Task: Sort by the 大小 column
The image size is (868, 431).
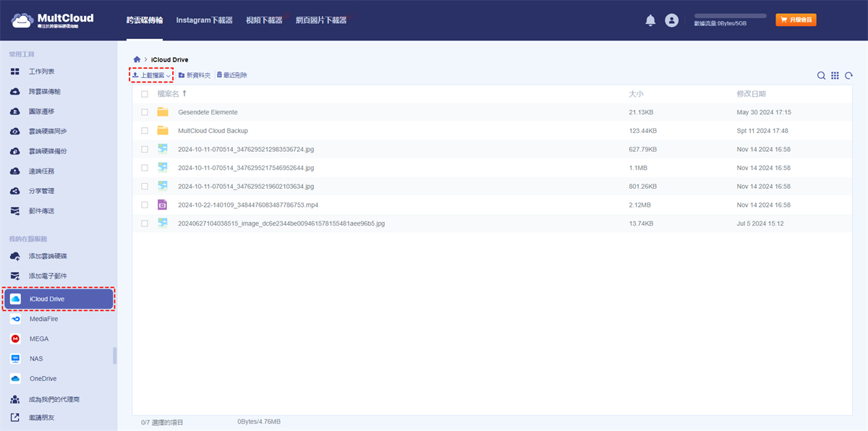Action: [x=636, y=94]
